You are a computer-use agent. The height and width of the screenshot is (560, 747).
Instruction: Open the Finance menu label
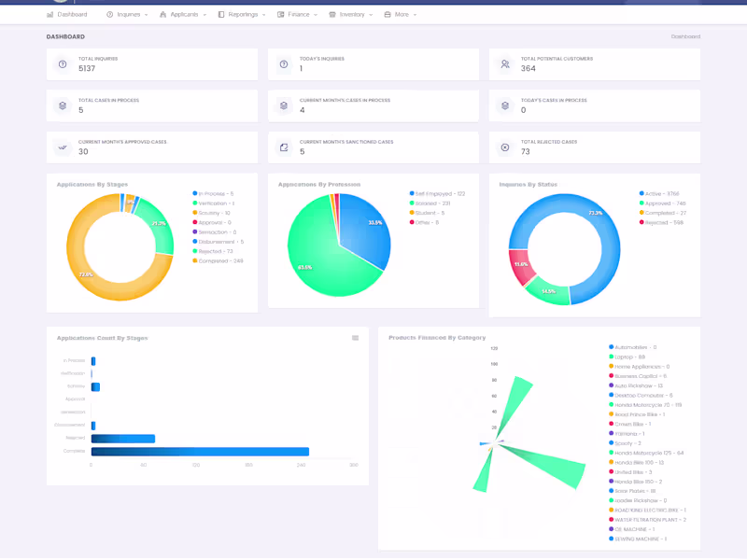299,15
